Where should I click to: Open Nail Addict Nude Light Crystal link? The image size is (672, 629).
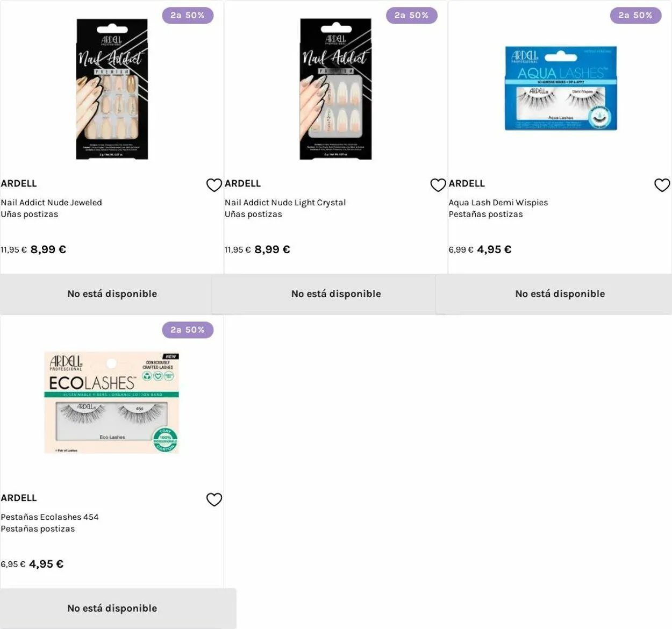point(285,203)
